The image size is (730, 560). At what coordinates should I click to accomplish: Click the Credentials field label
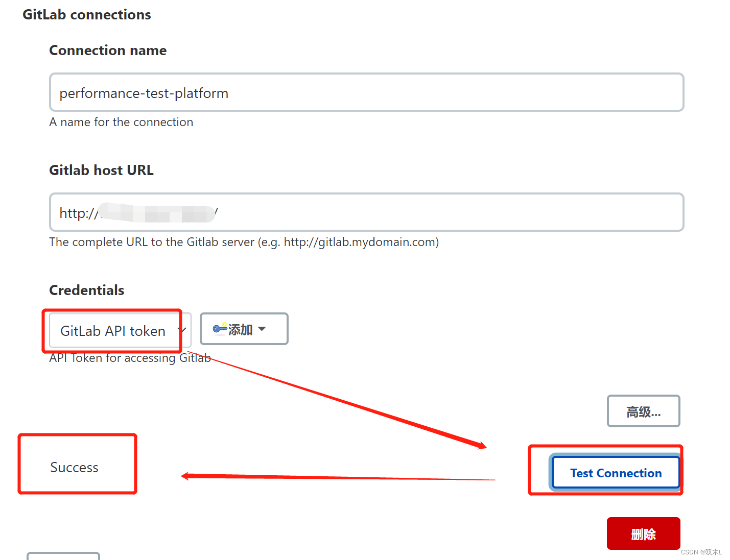pos(87,290)
